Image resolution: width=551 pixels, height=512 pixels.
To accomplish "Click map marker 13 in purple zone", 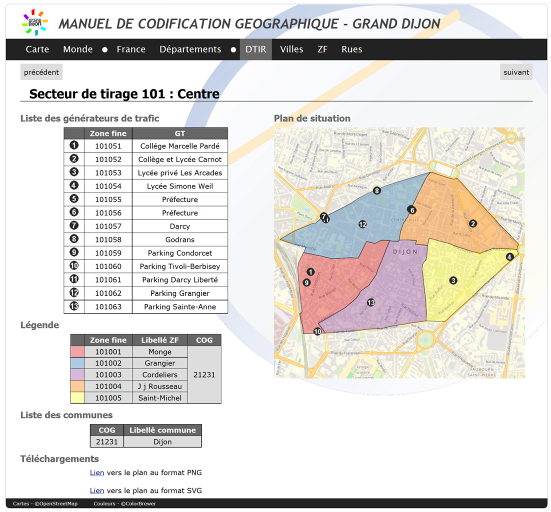I will coord(371,302).
